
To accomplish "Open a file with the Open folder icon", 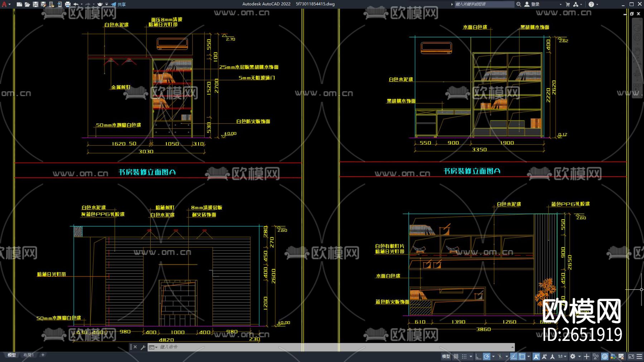I will click(x=27, y=4).
